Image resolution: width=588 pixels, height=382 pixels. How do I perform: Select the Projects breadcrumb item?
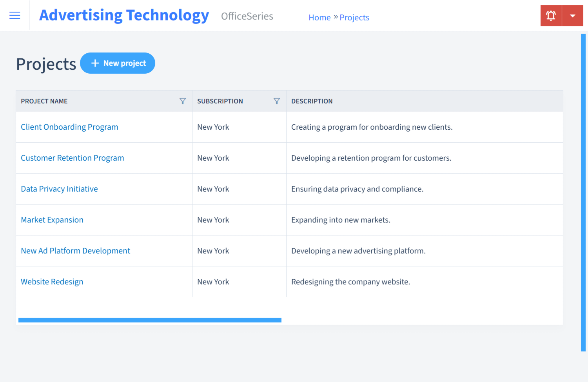point(354,17)
